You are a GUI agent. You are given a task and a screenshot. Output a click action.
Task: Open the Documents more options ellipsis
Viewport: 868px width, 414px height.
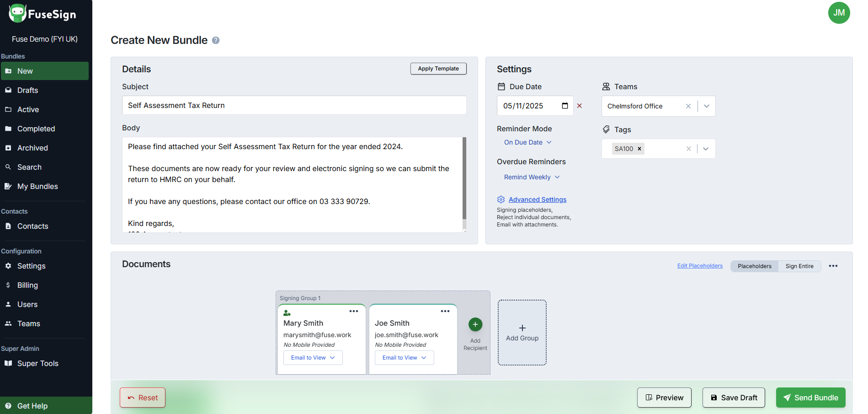pos(833,266)
